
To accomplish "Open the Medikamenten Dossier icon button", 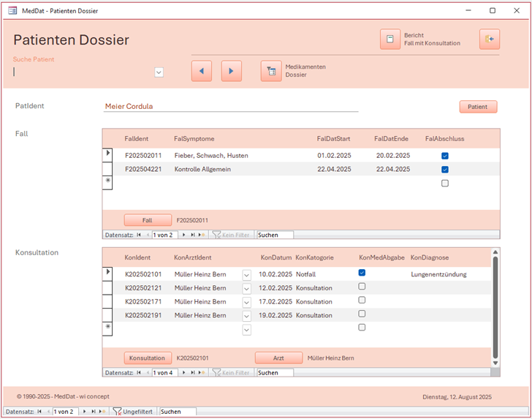I will click(x=271, y=71).
